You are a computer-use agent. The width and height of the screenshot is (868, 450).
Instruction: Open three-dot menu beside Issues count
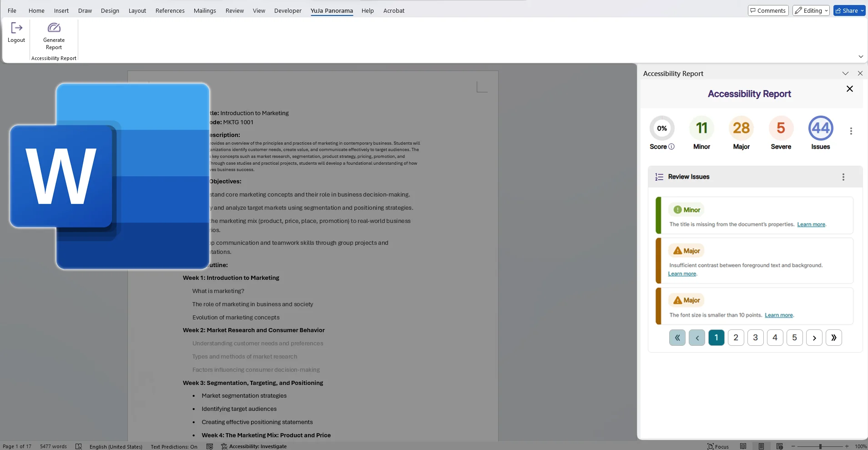[x=851, y=131]
